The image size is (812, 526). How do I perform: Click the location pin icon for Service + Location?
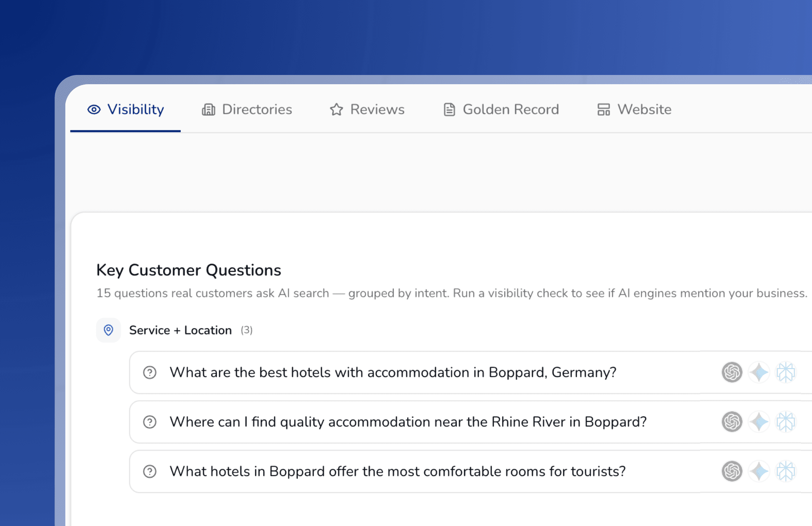click(108, 330)
